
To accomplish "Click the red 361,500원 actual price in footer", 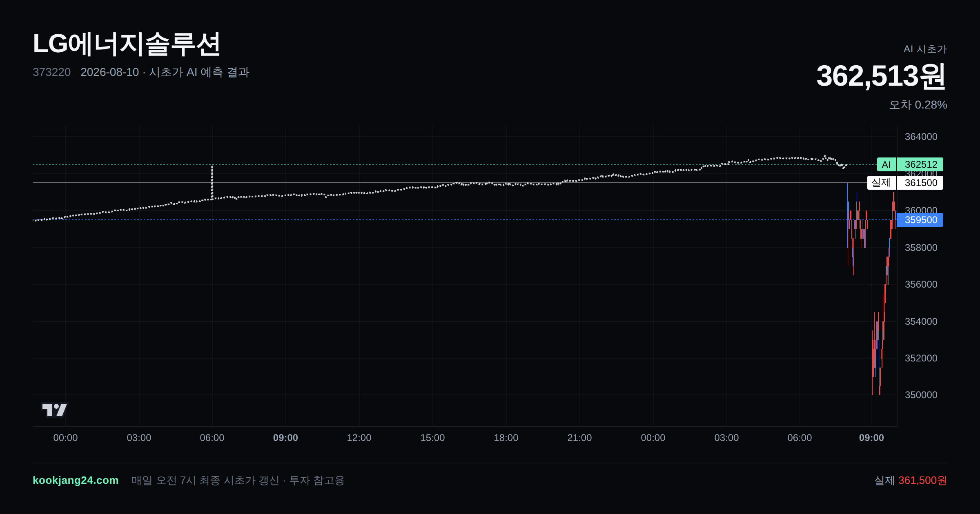I will click(922, 481).
